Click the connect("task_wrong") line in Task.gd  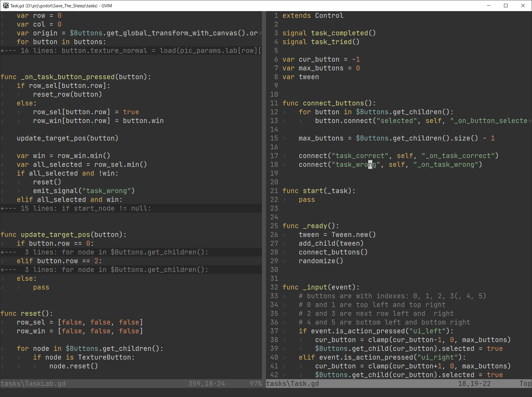[x=390, y=164]
